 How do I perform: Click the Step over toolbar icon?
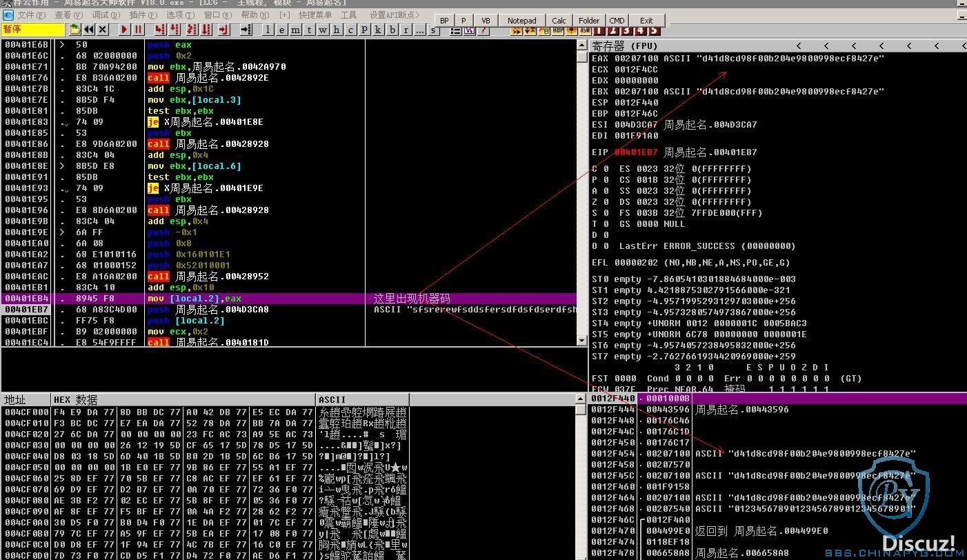click(175, 30)
